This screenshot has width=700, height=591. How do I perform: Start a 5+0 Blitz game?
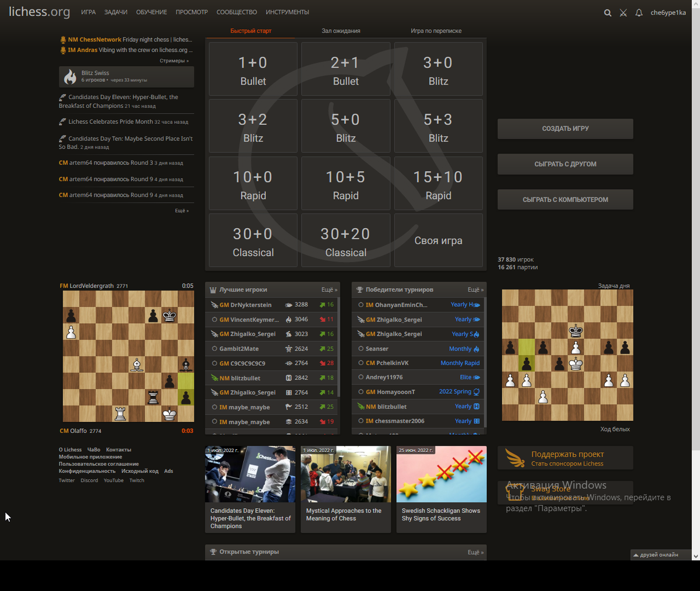pyautogui.click(x=346, y=126)
